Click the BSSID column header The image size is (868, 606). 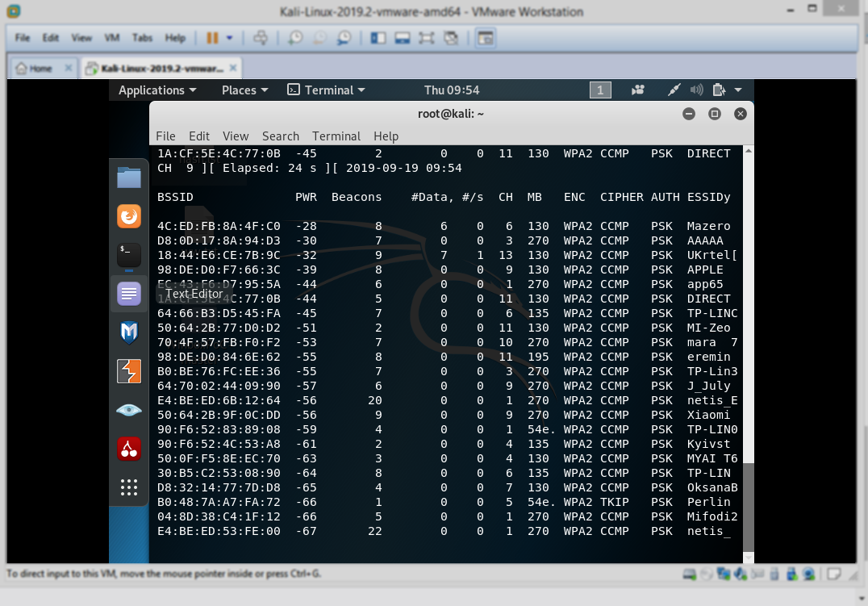pos(175,197)
